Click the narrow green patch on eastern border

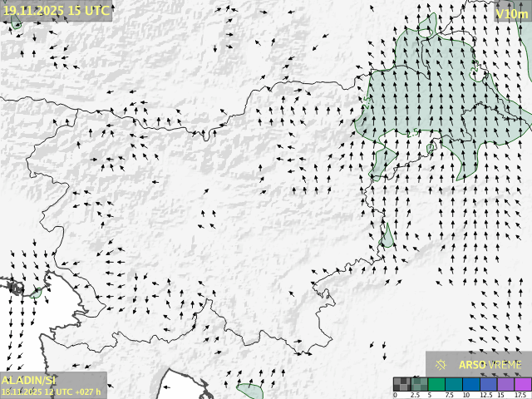(x=387, y=236)
